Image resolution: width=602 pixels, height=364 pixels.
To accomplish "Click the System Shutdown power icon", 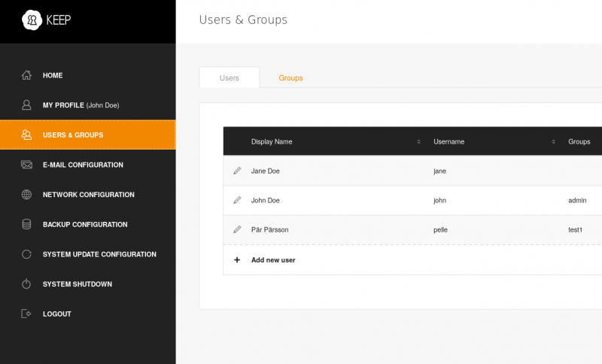I will coord(26,284).
